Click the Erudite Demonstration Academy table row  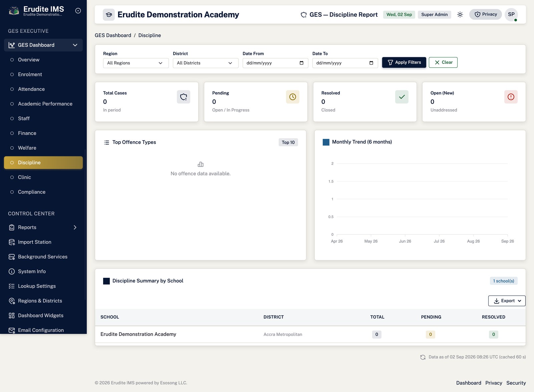(x=310, y=335)
